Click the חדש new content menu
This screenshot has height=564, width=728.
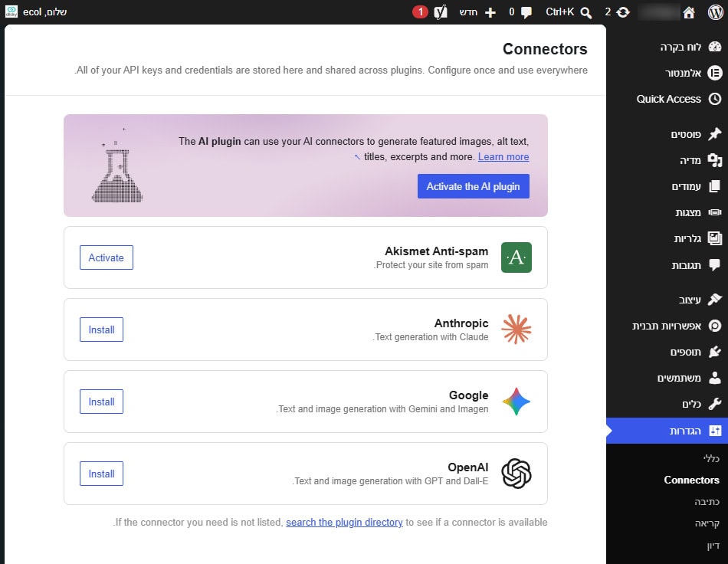468,12
